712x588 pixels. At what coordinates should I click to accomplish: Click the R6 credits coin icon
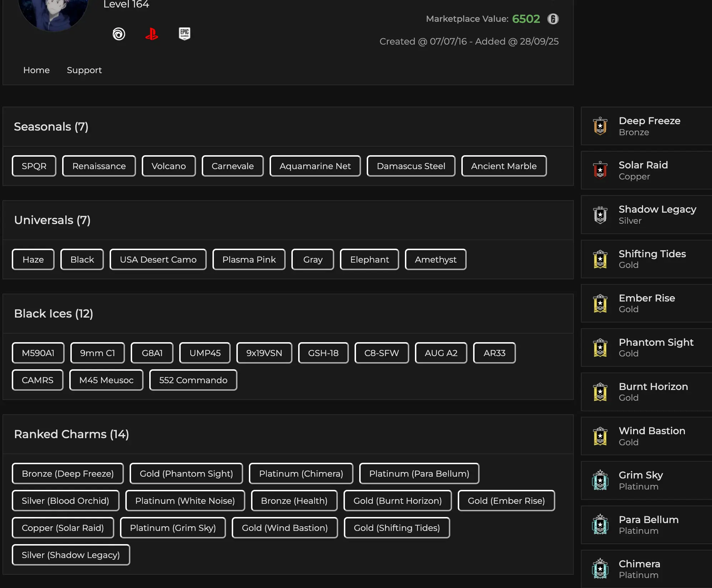click(x=553, y=19)
